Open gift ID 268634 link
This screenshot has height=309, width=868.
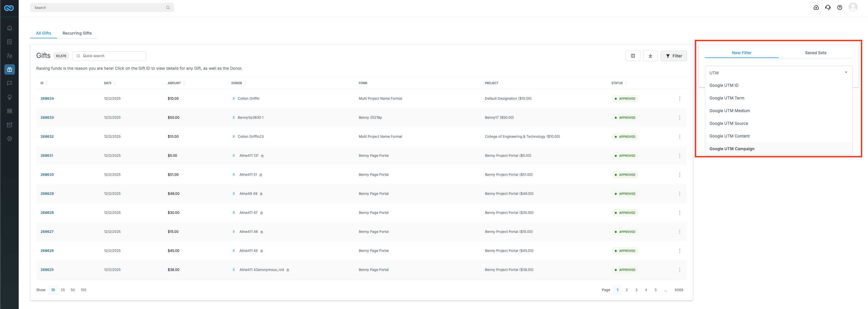(x=47, y=99)
